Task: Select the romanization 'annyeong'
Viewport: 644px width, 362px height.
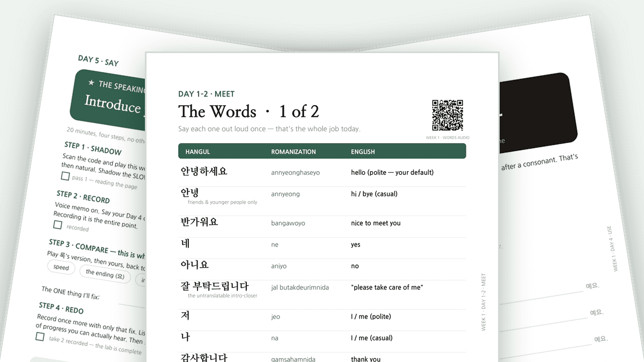Action: coord(286,194)
